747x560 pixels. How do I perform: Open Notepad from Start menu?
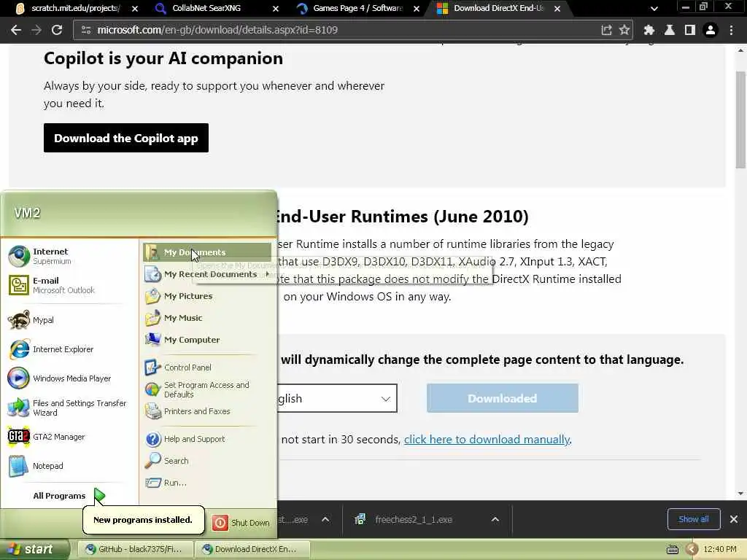[69, 466]
